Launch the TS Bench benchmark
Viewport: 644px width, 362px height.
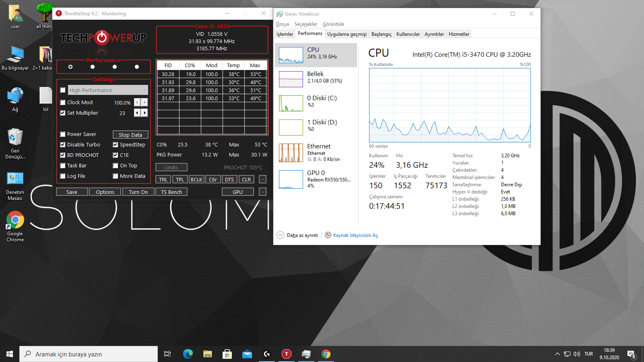coord(171,192)
